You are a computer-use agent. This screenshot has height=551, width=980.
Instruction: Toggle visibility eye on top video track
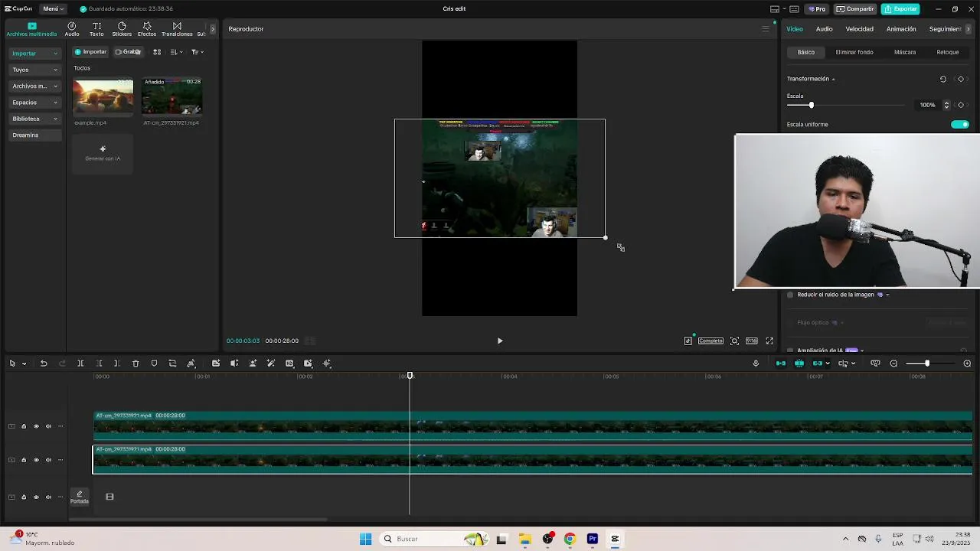pyautogui.click(x=36, y=426)
